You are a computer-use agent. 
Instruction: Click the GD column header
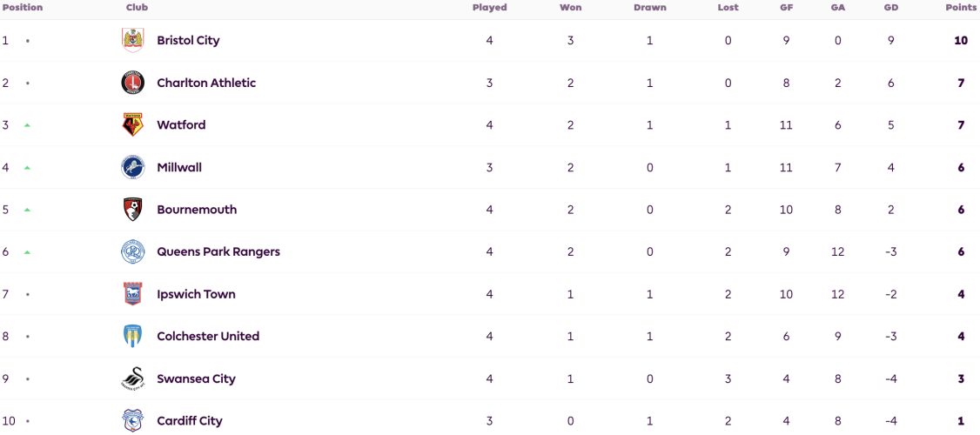click(890, 8)
